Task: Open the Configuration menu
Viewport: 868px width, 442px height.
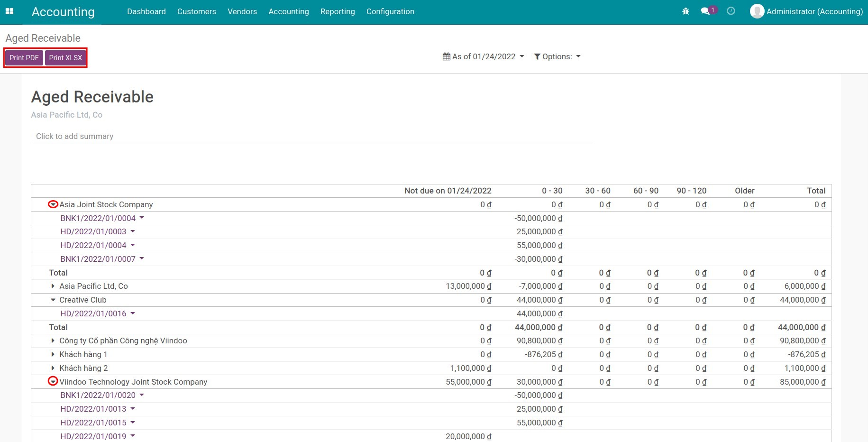Action: click(x=390, y=11)
